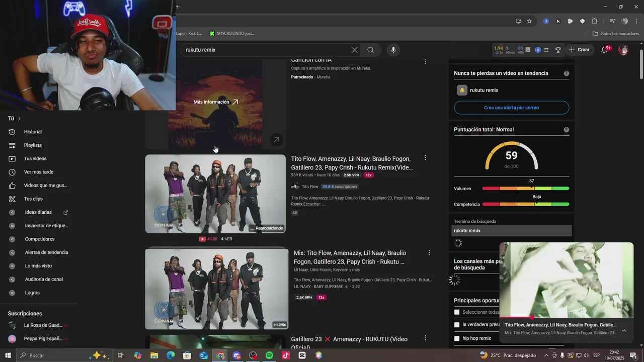Image resolution: width=644 pixels, height=362 pixels.
Task: Open the Todos los marcadores folder
Action: 616,33
